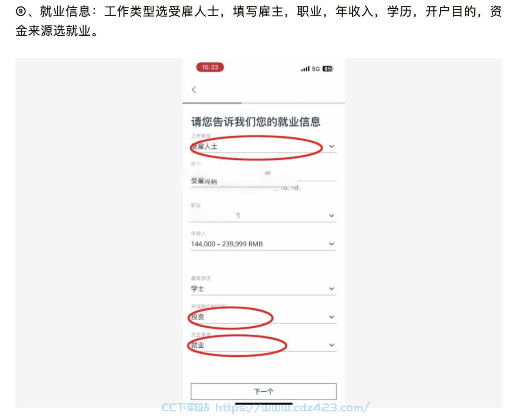Expand the 职业 dropdown chevron
Image resolution: width=532 pixels, height=419 pixels.
pyautogui.click(x=332, y=216)
